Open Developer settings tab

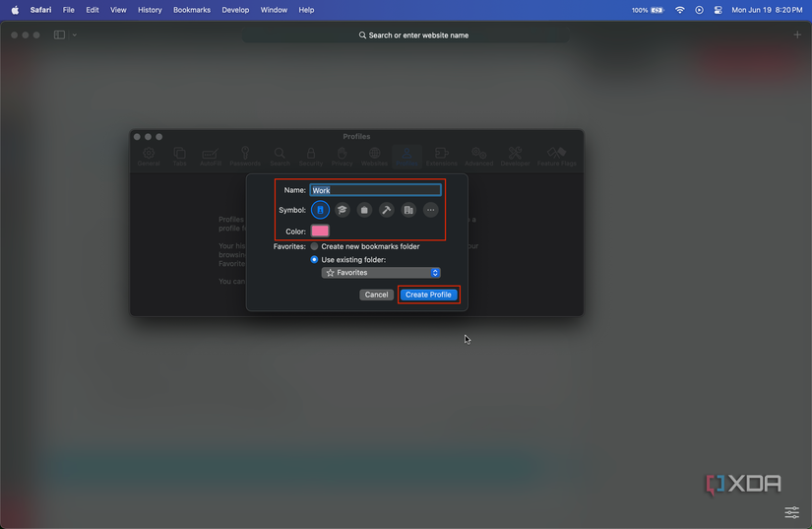516,157
